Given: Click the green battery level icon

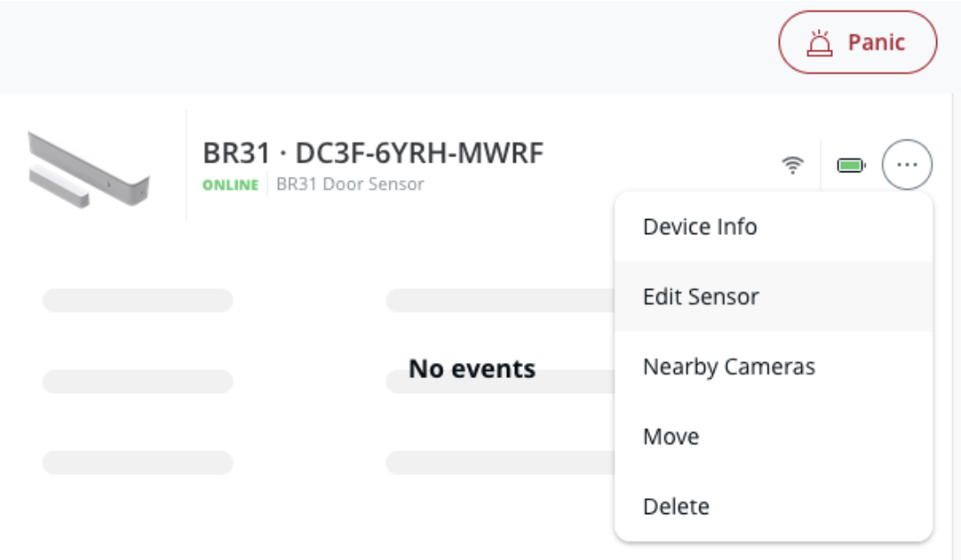Looking at the screenshot, I should pyautogui.click(x=851, y=165).
